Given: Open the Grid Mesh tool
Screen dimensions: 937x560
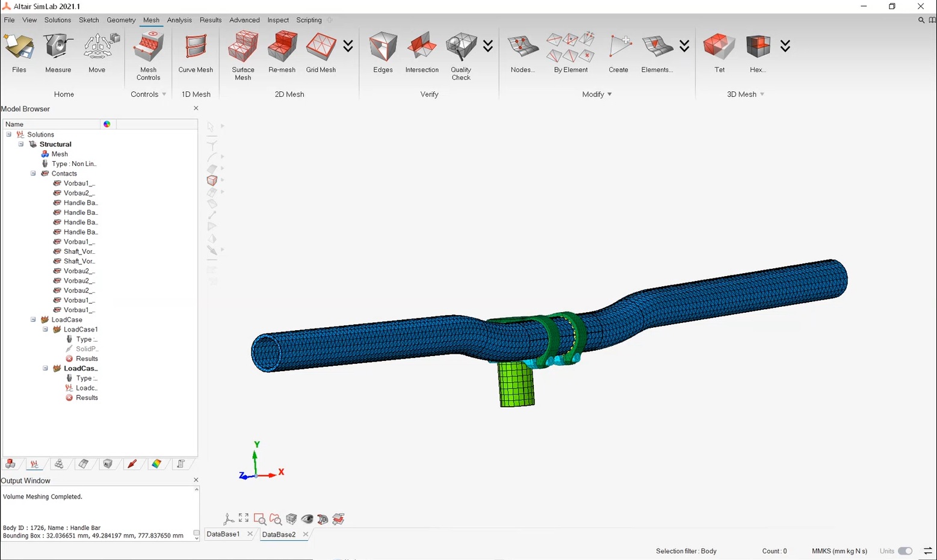Looking at the screenshot, I should [321, 48].
